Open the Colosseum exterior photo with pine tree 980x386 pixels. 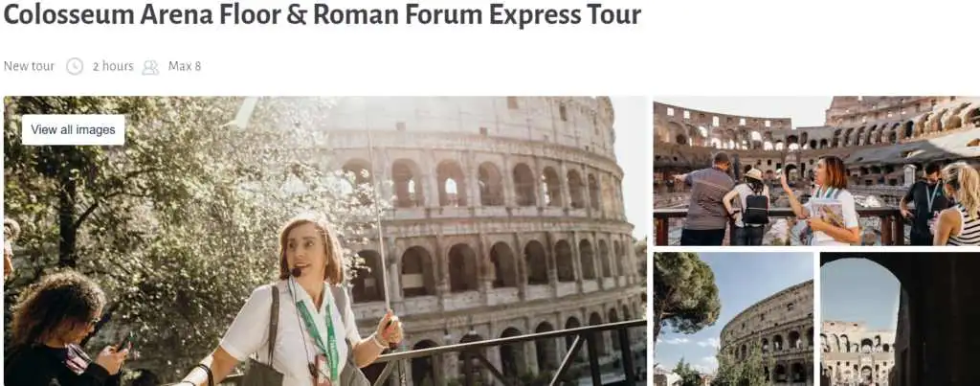pos(734,319)
